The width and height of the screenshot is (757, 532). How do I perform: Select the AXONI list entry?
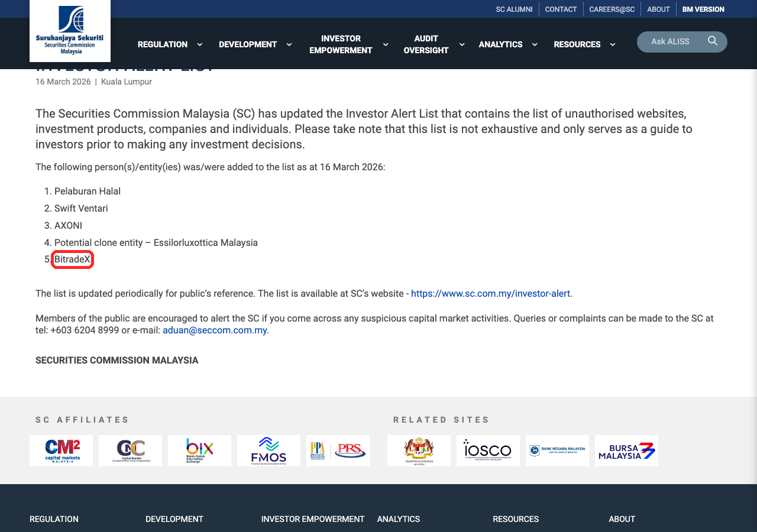pos(68,225)
